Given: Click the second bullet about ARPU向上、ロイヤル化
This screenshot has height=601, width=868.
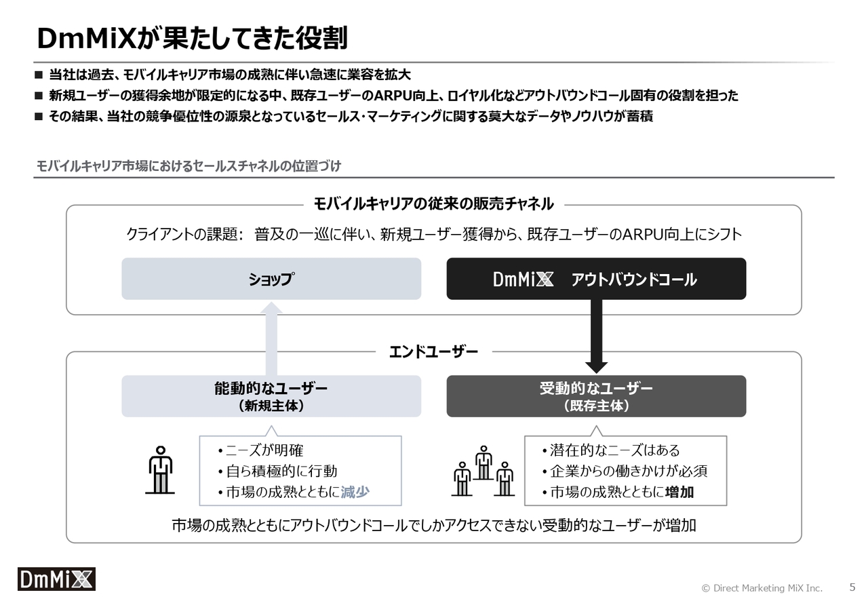Looking at the screenshot, I should click(x=393, y=96).
